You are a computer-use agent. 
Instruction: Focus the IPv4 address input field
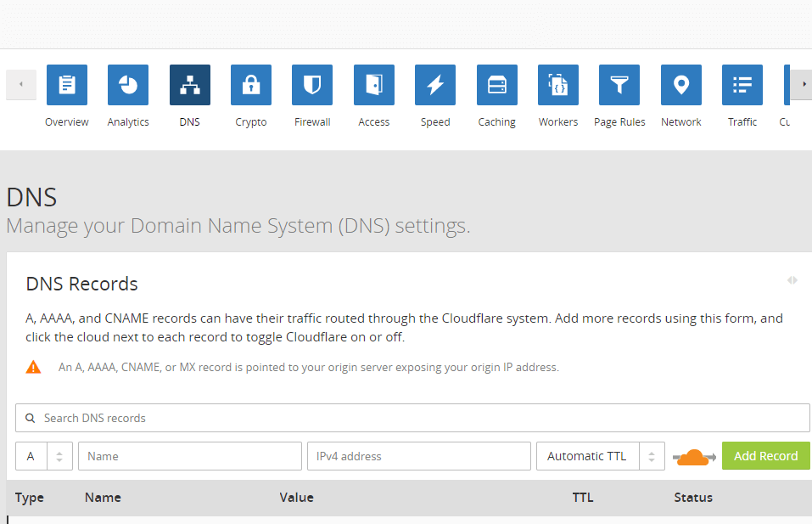click(419, 456)
